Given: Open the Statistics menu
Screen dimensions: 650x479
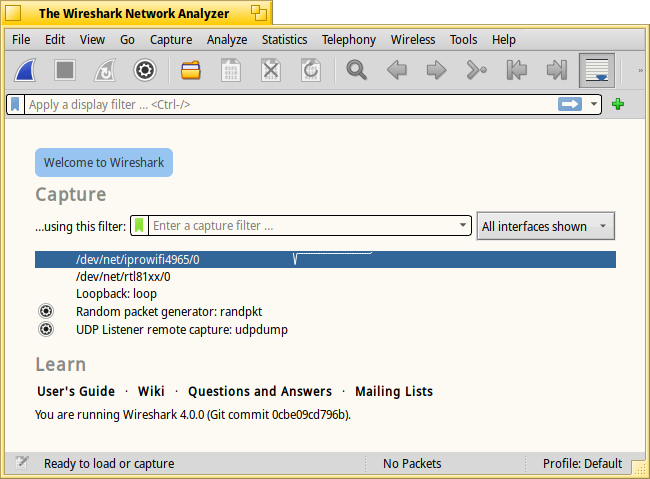Looking at the screenshot, I should (284, 39).
